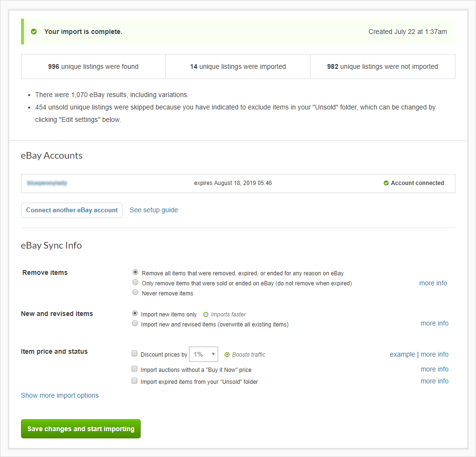
Task: Select Only remove items sold or ended
Action: point(135,283)
